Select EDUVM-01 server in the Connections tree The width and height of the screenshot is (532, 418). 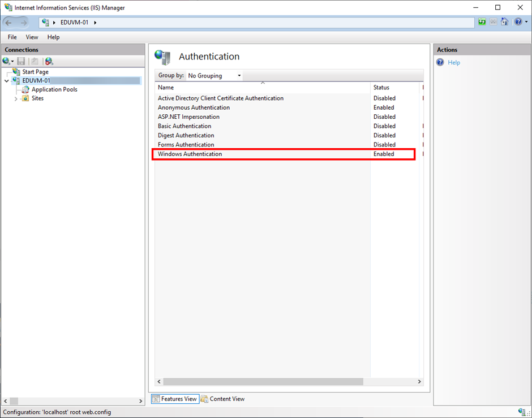click(x=36, y=81)
